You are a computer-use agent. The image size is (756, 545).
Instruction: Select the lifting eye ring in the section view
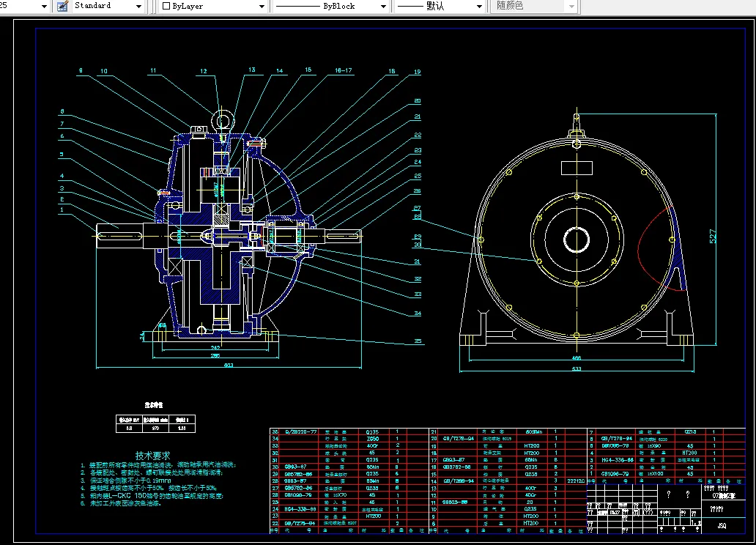pos(222,121)
